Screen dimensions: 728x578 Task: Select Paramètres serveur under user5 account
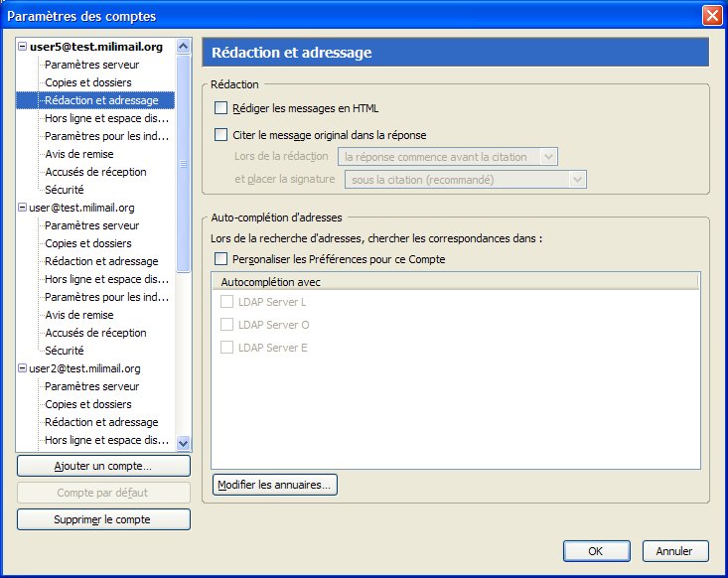pos(91,65)
